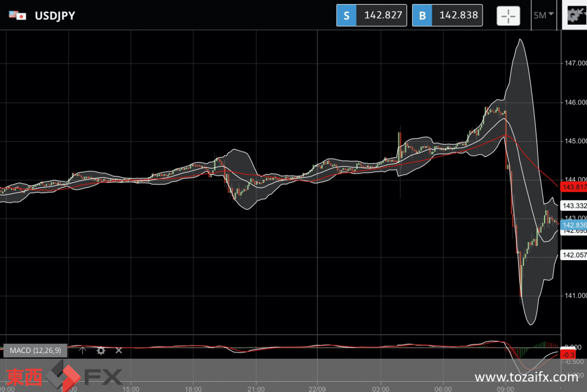
Task: Open chart settings gear at top right
Action: (x=574, y=15)
